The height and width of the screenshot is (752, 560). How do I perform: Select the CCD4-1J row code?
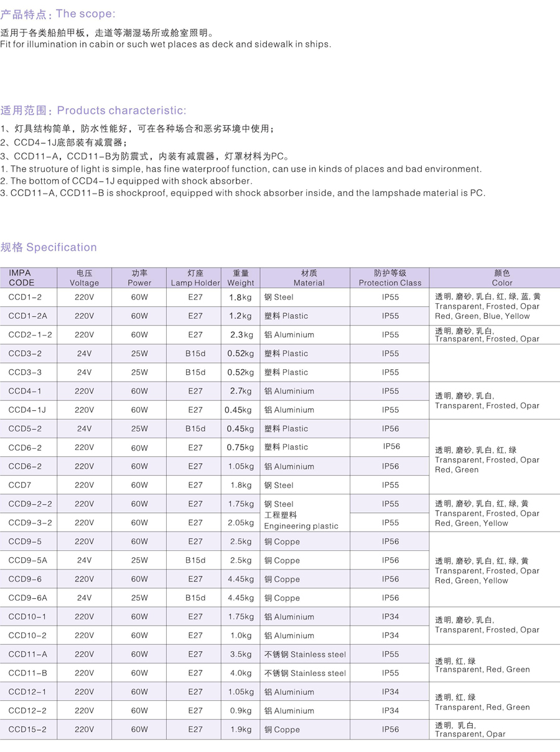27,410
